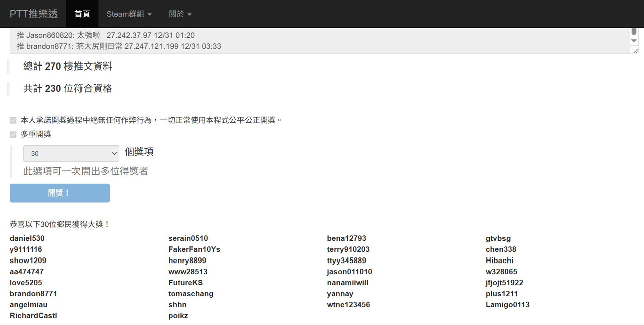The image size is (644, 325).
Task: Click winner name poikz
Action: coord(178,316)
